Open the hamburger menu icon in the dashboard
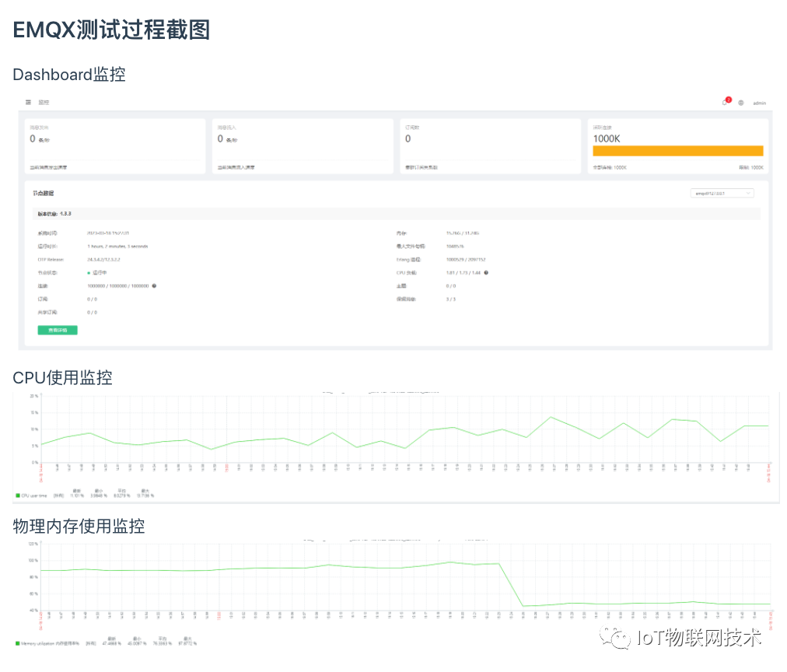 pos(28,102)
